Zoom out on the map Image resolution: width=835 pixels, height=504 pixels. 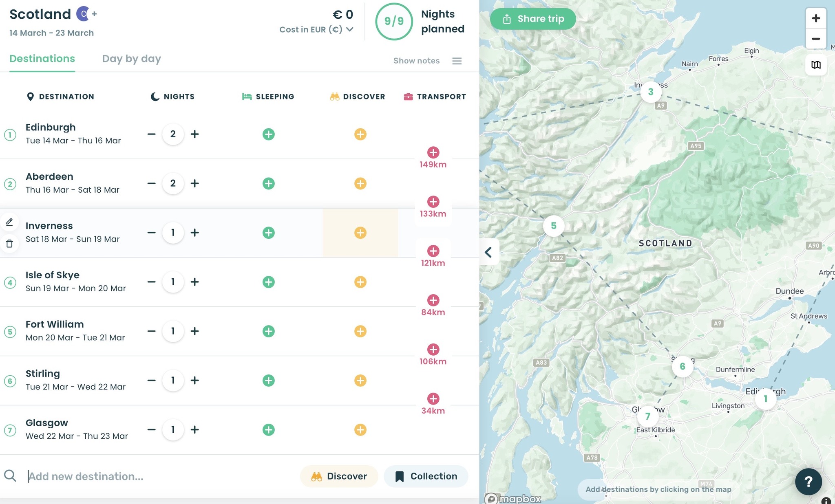click(x=816, y=39)
